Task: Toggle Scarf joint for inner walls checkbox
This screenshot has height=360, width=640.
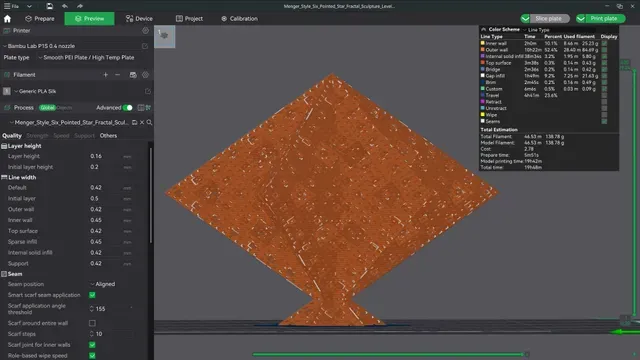Action: 92,345
